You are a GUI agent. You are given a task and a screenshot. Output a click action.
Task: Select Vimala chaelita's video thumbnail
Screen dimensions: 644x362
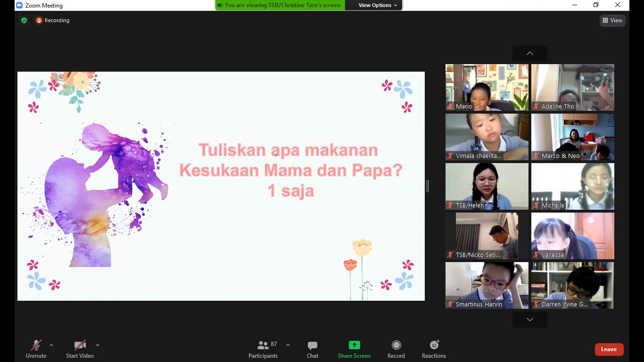click(487, 137)
